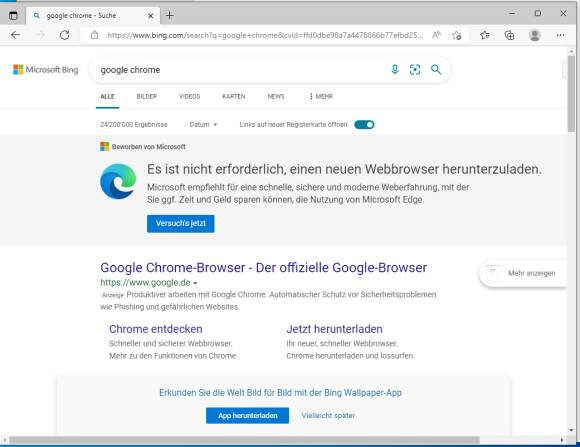Open Settings and more ellipsis menu
The height and width of the screenshot is (447, 580).
[560, 35]
